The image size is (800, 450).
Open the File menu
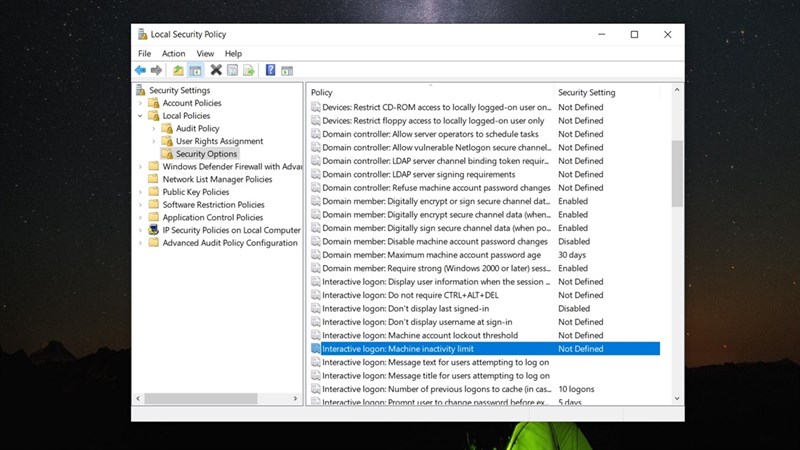click(144, 54)
